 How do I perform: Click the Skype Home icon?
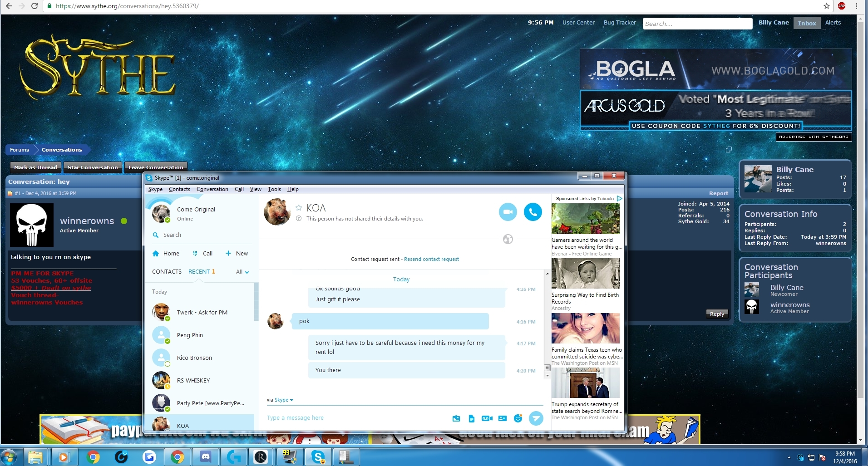(156, 254)
